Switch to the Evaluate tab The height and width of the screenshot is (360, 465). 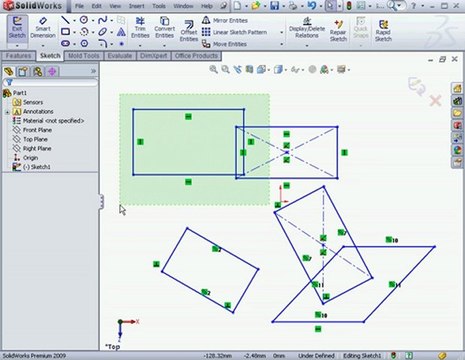coord(120,56)
